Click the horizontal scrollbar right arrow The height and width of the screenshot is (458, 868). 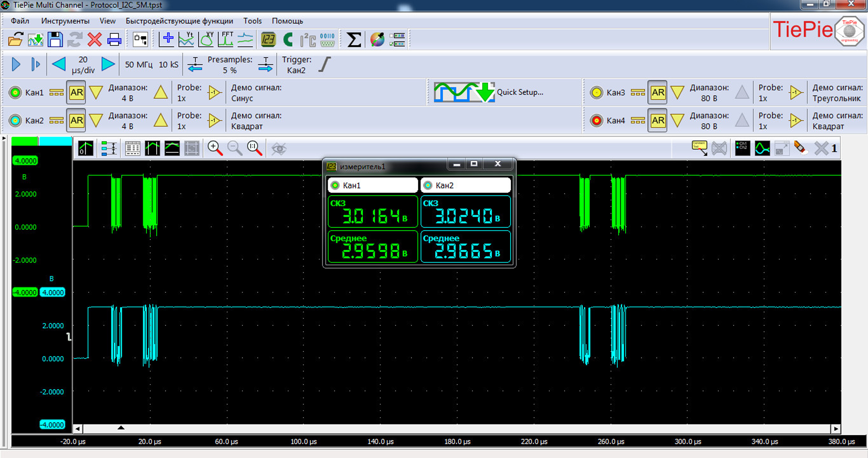[x=836, y=429]
